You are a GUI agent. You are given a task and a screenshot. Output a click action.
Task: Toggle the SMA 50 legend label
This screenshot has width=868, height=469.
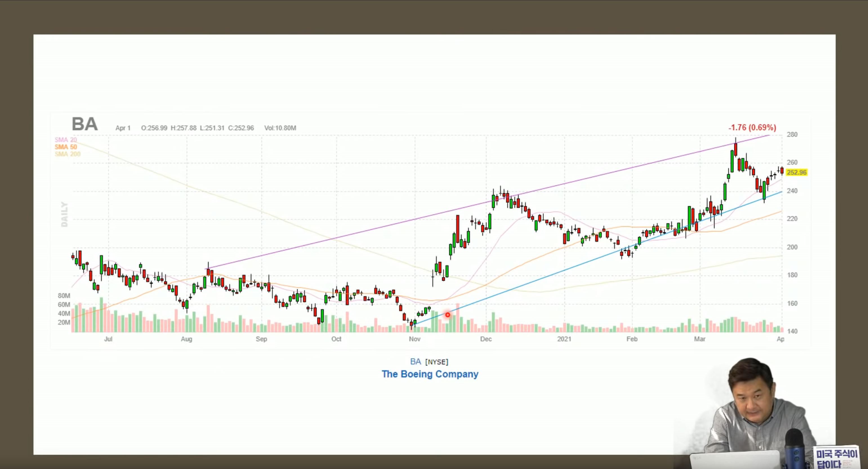click(66, 147)
